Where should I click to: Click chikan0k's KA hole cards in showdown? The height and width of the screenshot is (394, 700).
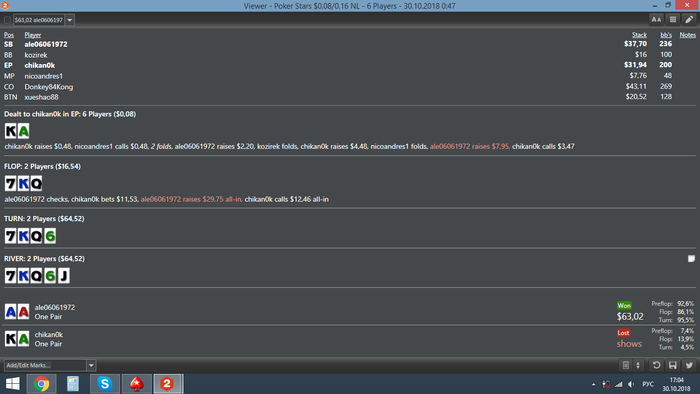tap(17, 339)
